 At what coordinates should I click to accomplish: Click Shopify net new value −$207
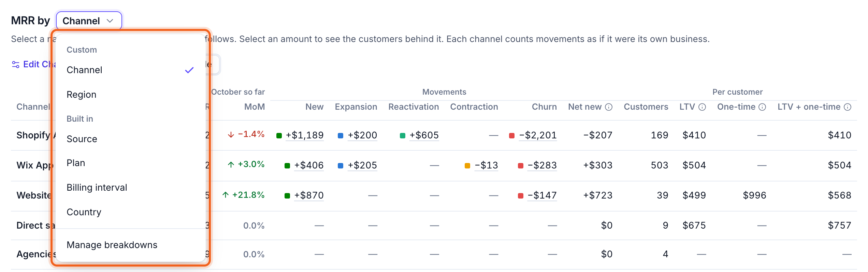[x=598, y=135]
